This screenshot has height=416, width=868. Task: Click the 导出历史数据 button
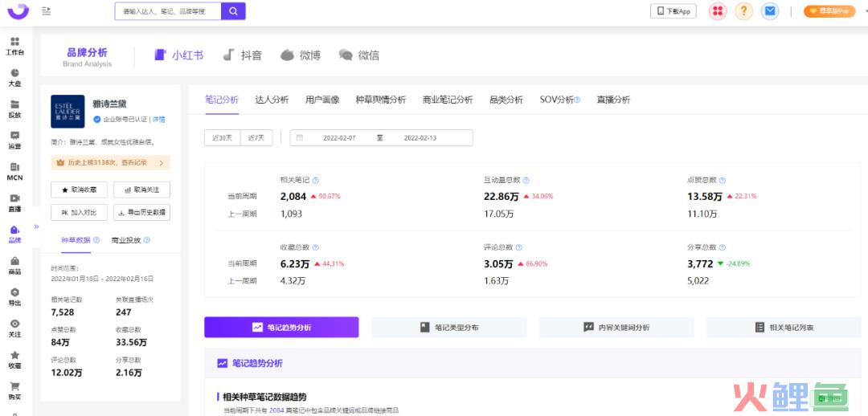pos(141,213)
